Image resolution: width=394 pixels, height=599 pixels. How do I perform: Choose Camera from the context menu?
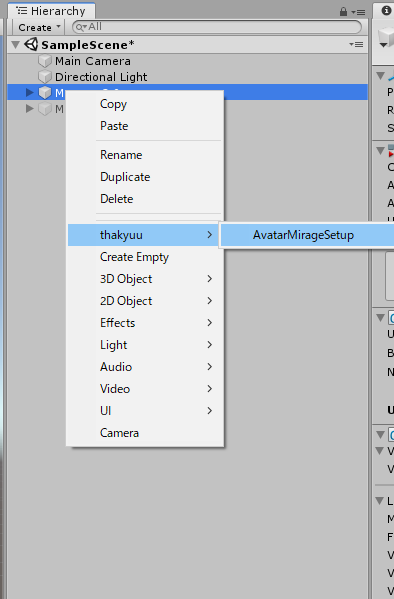145,433
